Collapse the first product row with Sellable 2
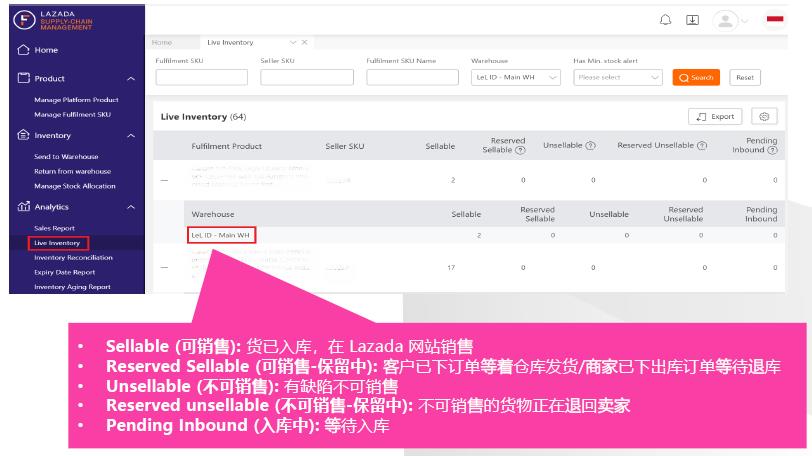Viewport: 812px width, 456px height. tap(164, 180)
